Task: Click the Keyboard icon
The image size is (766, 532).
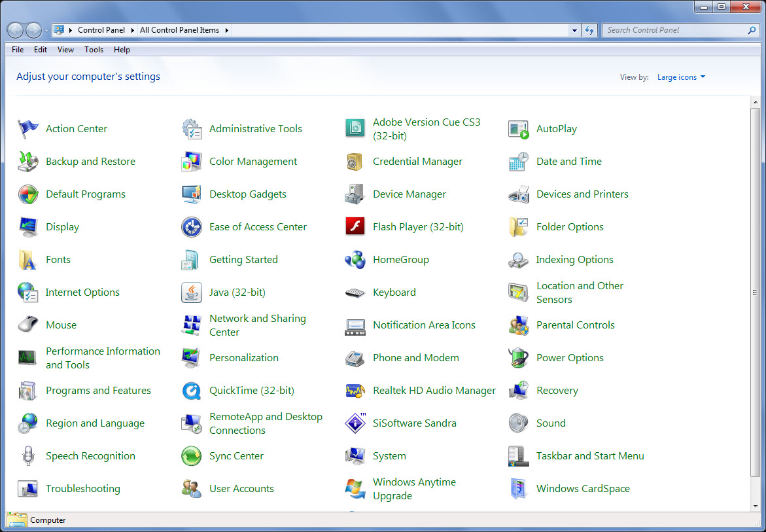Action: 355,293
